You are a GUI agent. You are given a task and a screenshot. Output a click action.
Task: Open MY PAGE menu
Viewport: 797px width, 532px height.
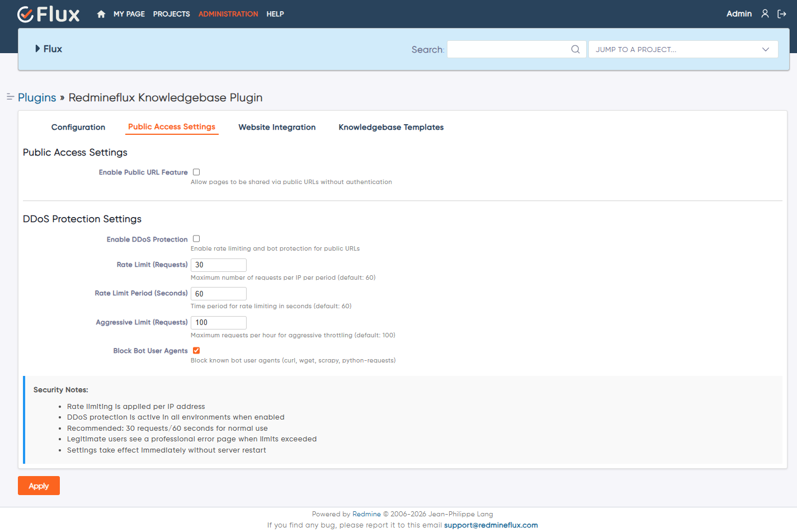[x=129, y=14]
